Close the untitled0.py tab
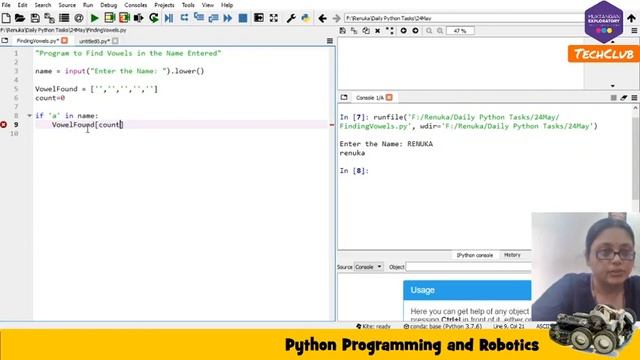640x360 pixels. tap(115, 41)
